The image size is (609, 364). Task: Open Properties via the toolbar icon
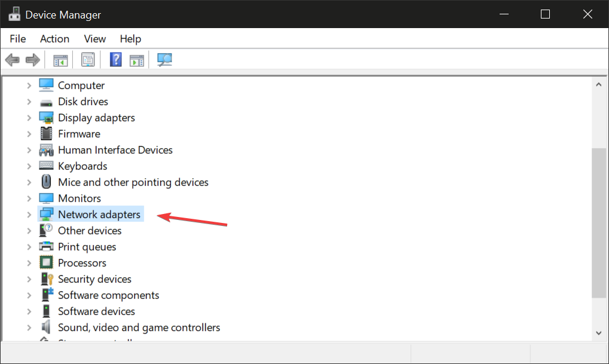(x=88, y=60)
